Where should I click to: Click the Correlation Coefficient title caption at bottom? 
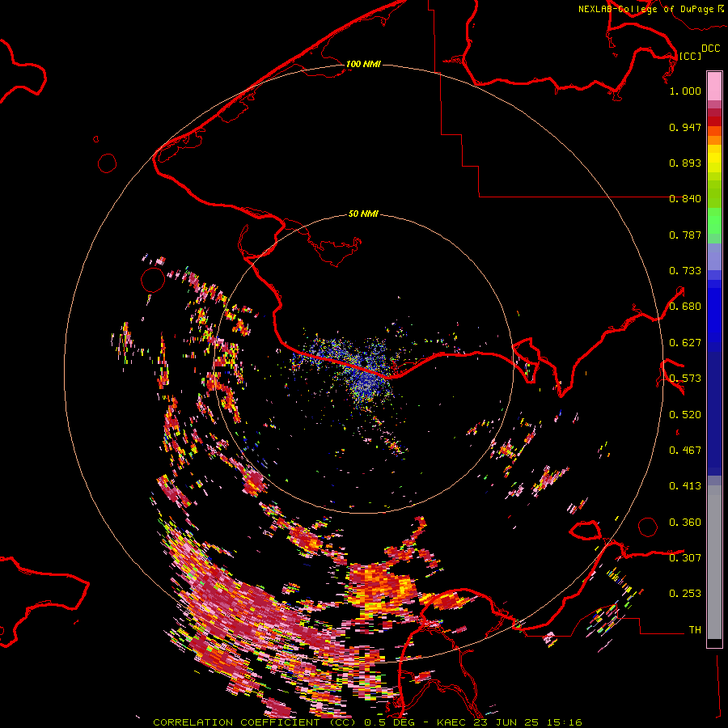pyautogui.click(x=367, y=722)
